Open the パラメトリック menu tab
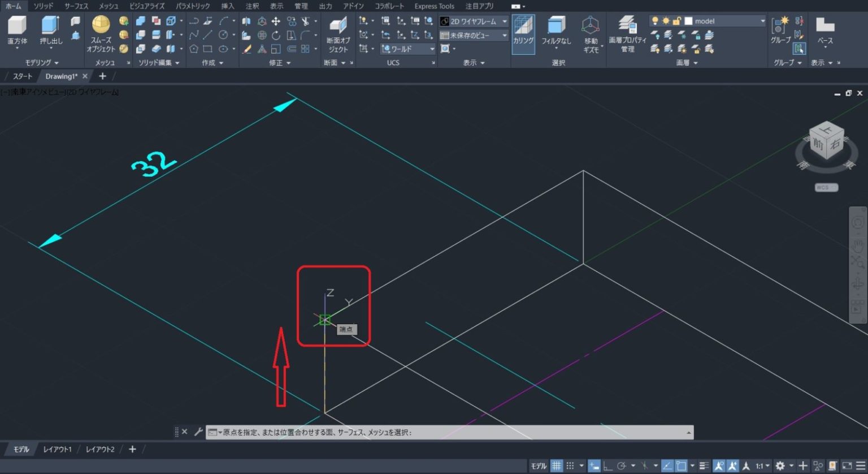 192,6
